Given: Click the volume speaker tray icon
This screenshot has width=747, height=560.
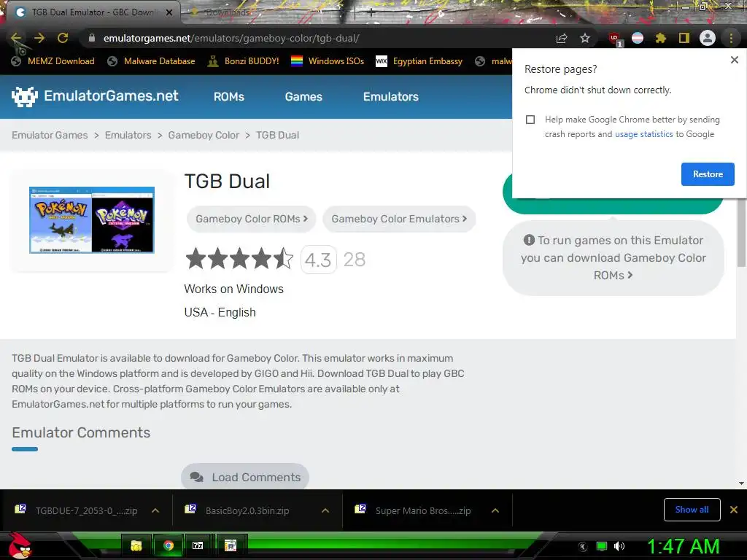Looking at the screenshot, I should (619, 546).
